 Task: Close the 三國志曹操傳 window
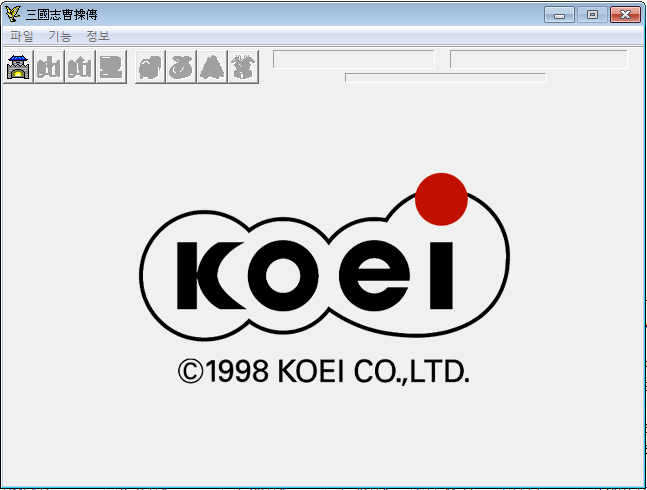coord(625,15)
